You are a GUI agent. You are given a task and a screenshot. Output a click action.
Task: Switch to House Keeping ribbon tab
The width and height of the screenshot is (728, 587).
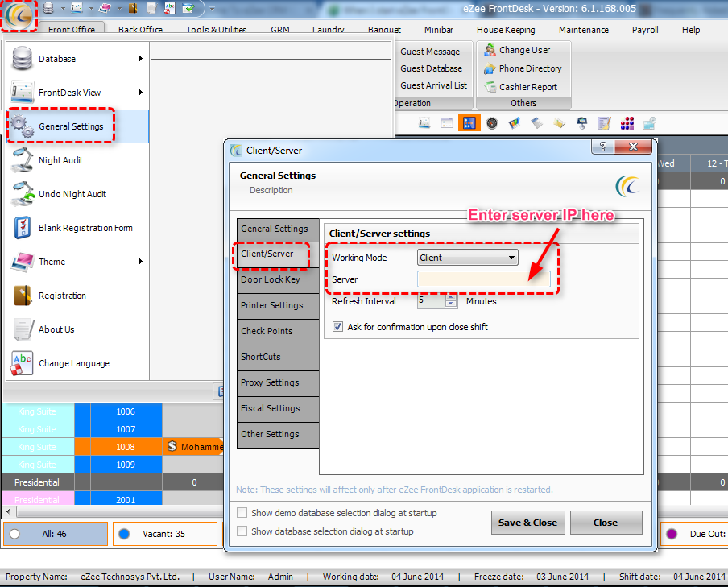tap(506, 30)
